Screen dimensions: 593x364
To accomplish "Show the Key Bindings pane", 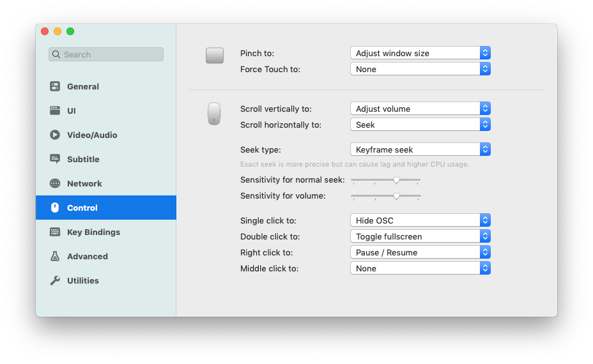I will [106, 232].
